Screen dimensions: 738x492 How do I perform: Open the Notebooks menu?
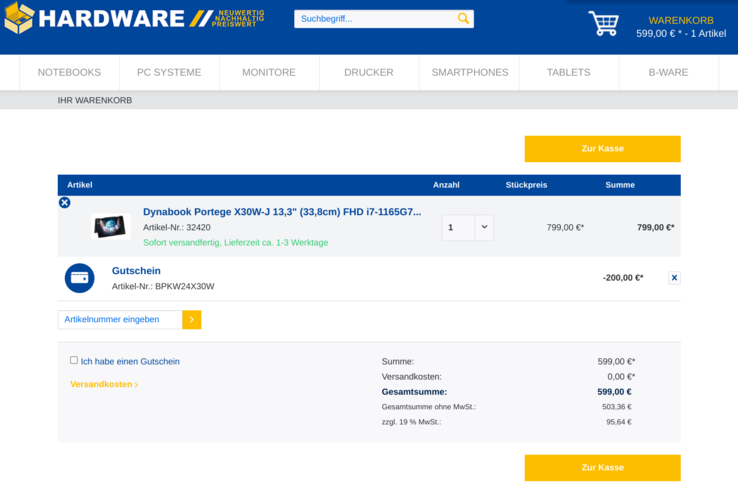69,73
